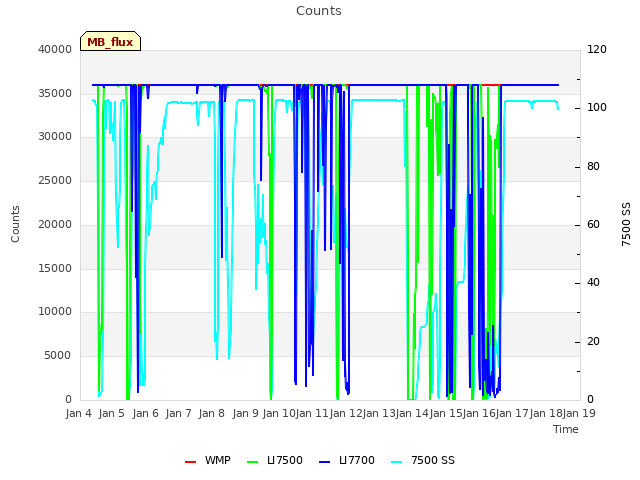Click the Jan 7 date tick label
This screenshot has width=640, height=480.
point(179,413)
